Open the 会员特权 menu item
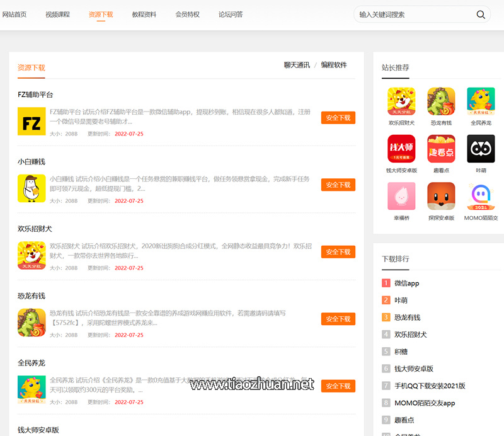Screen dimensions: 504x436 click(x=187, y=14)
